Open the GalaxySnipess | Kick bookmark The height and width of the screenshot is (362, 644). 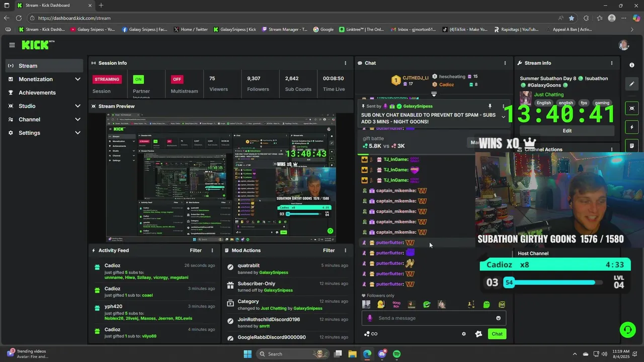(234, 30)
